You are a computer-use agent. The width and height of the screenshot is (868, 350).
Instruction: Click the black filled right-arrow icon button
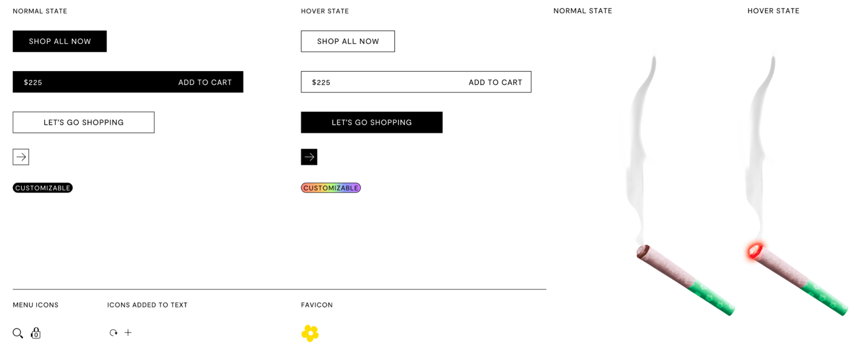point(309,157)
